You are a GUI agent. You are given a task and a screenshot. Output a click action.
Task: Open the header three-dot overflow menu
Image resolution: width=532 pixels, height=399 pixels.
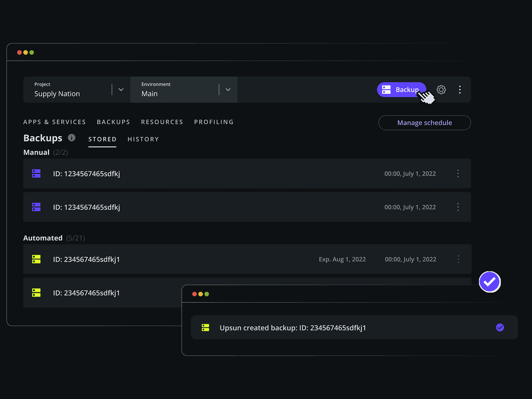[460, 90]
